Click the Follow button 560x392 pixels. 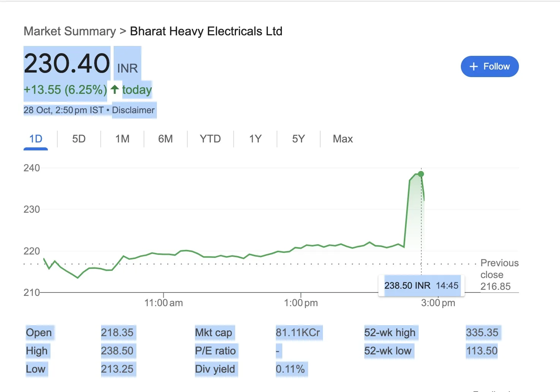pyautogui.click(x=490, y=66)
